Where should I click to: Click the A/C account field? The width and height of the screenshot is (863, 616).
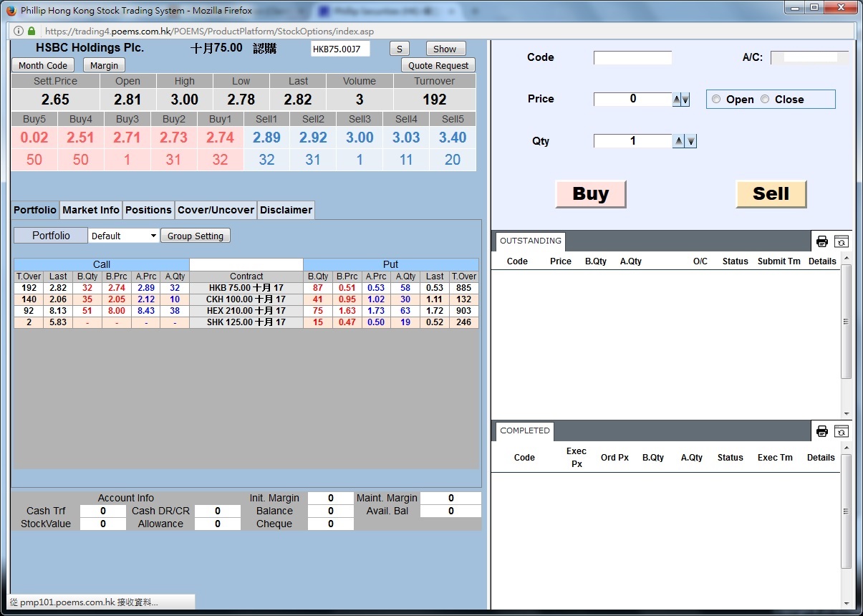[x=809, y=57]
